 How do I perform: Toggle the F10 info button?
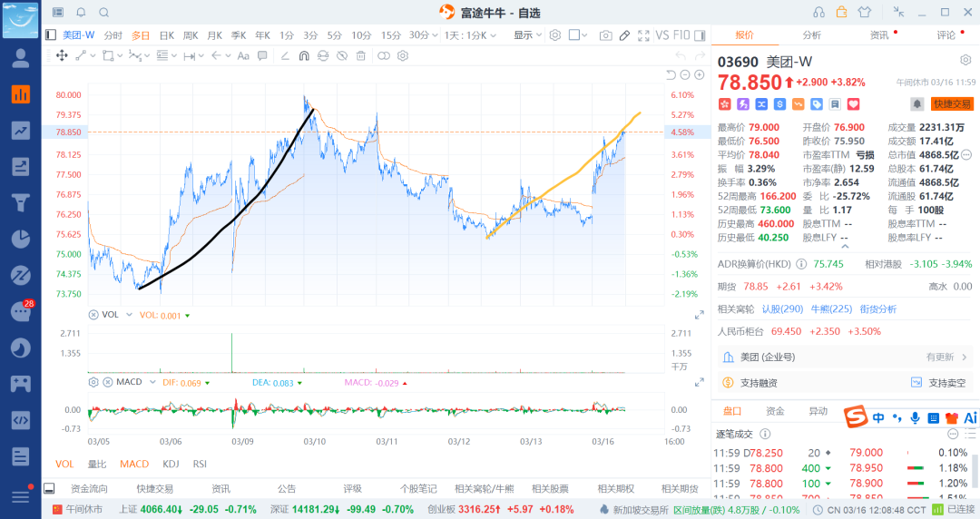click(x=681, y=35)
